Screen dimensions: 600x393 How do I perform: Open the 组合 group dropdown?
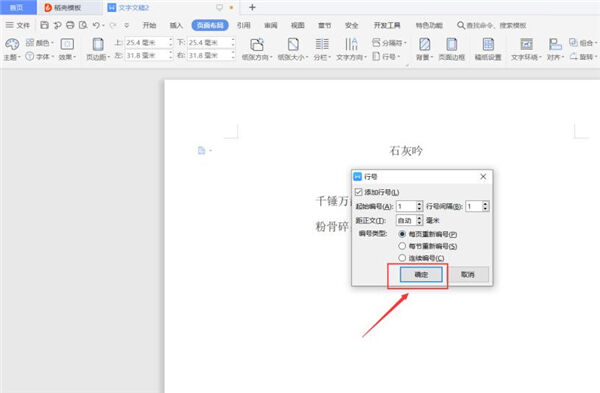coord(583,42)
